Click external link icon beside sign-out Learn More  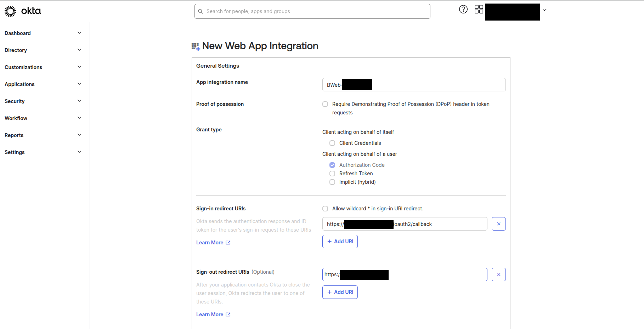pyautogui.click(x=228, y=314)
